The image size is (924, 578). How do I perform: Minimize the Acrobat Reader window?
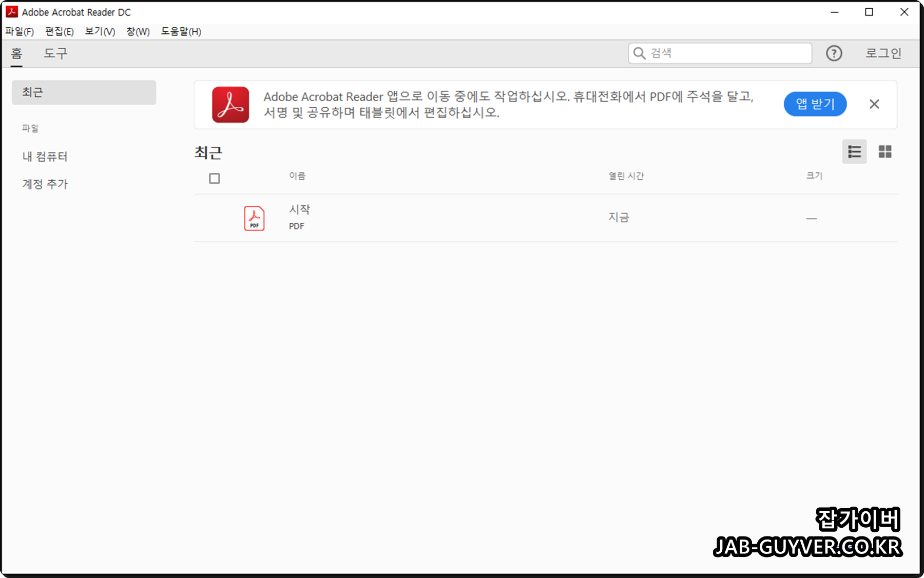pos(835,12)
